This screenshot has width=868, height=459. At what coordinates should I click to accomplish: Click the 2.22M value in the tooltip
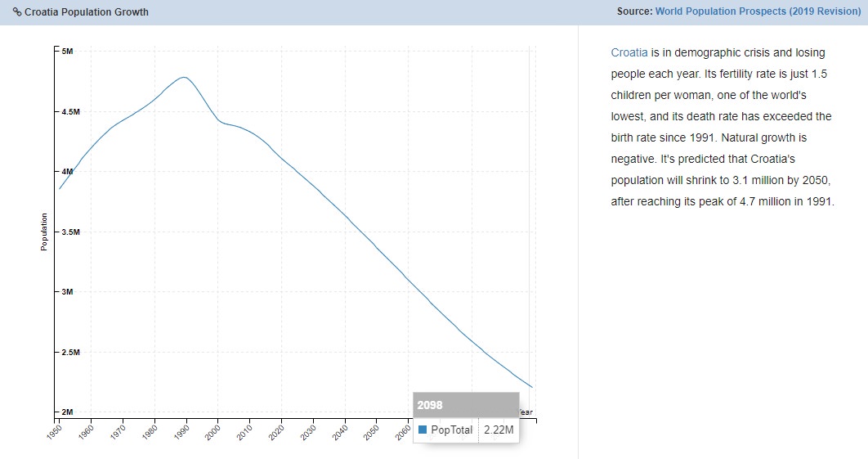point(499,430)
